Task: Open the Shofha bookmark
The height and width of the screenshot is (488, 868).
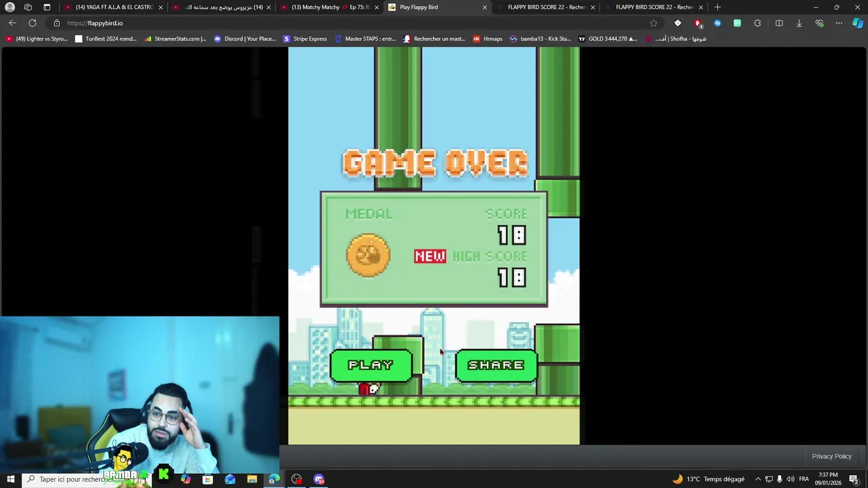Action: [675, 39]
